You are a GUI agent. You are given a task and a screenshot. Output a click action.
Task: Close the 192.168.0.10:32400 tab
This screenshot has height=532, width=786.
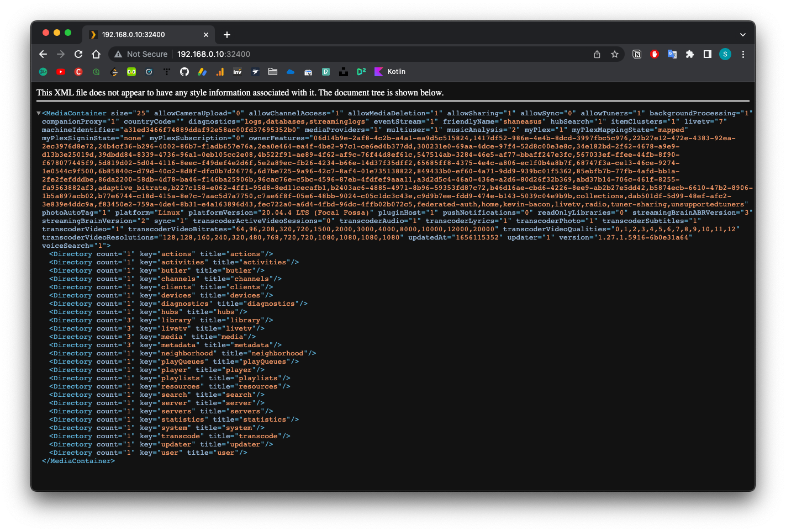(x=206, y=34)
